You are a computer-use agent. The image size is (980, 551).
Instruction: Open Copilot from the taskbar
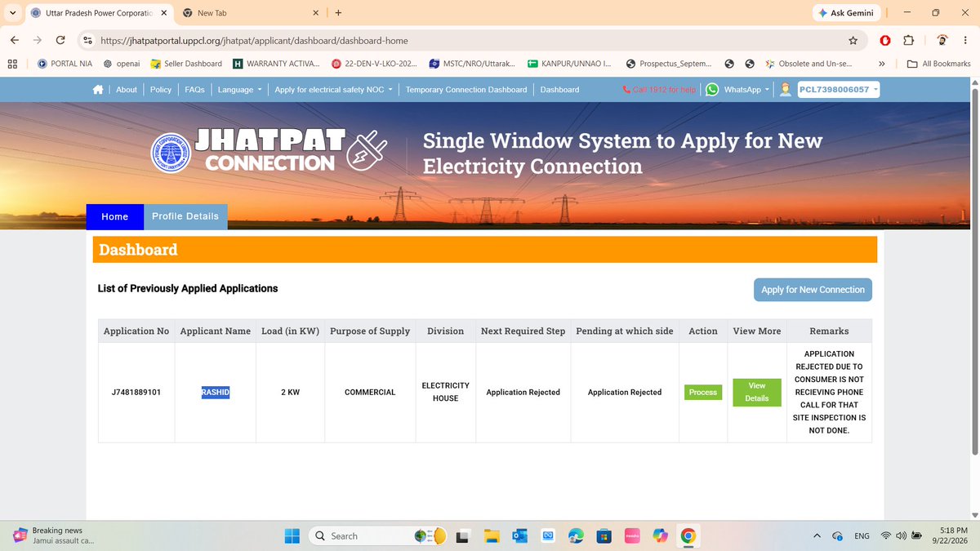pos(661,535)
